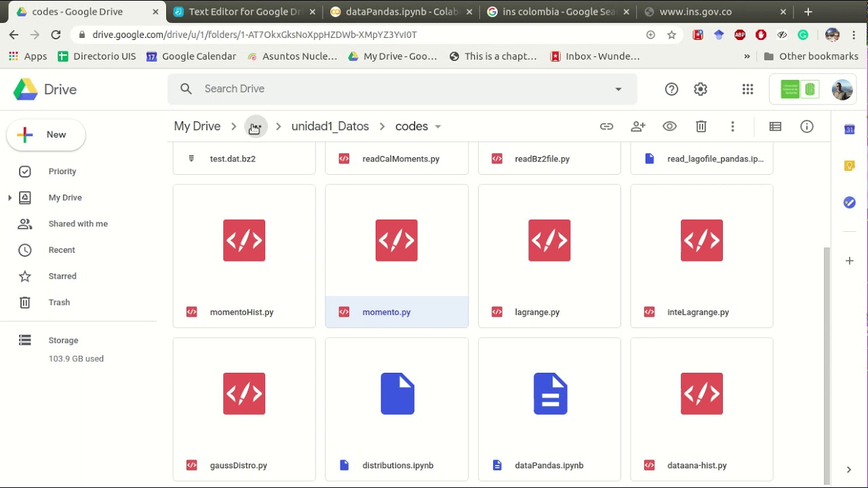868x488 pixels.
Task: Click the get add-ons plus icon
Action: [849, 260]
